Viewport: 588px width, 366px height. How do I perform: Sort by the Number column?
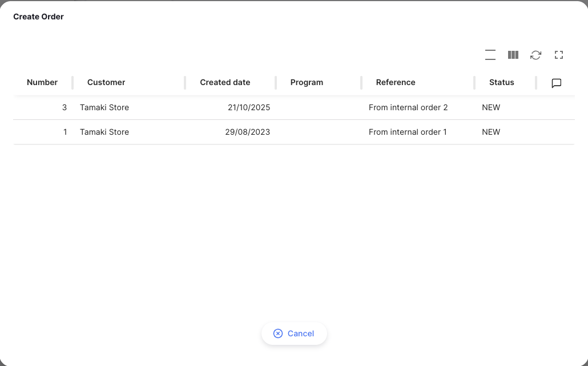click(x=42, y=82)
